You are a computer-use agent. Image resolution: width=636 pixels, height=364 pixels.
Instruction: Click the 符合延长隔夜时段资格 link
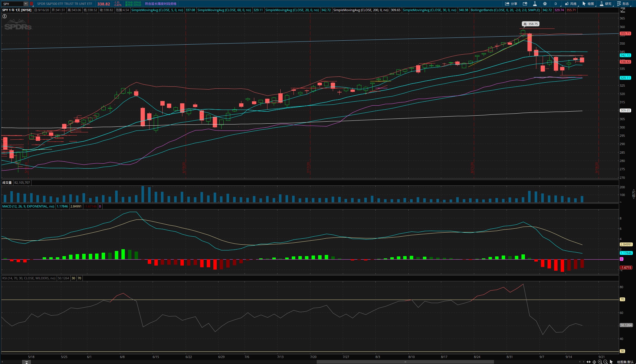pos(161,4)
